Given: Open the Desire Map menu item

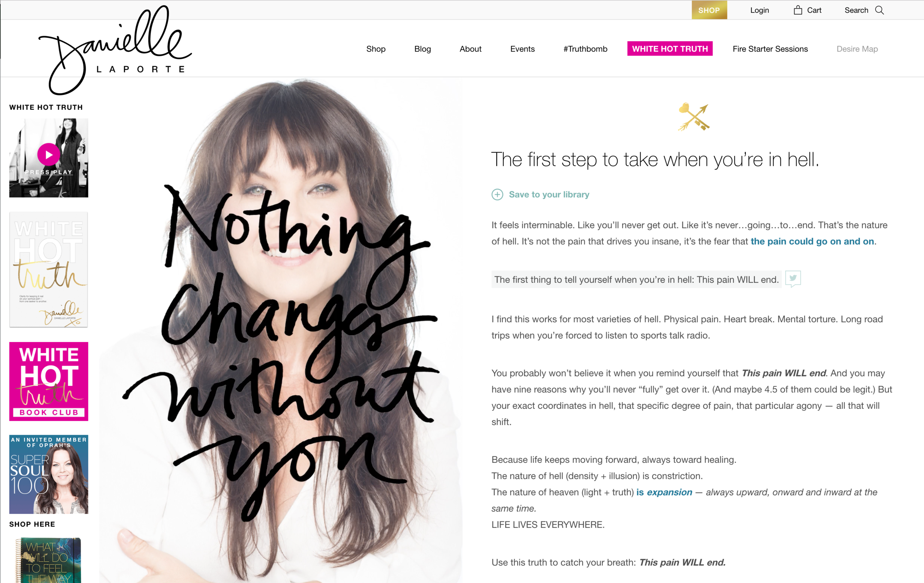Looking at the screenshot, I should click(x=857, y=49).
